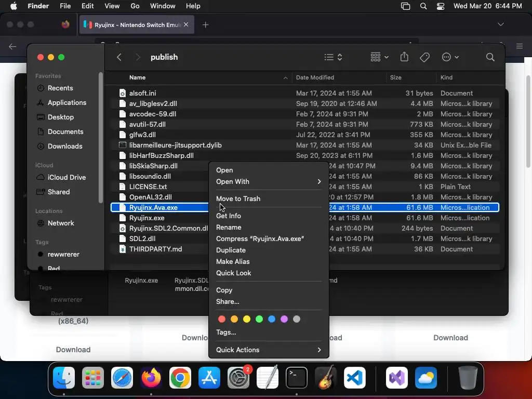This screenshot has width=532, height=399.
Task: Apply the blue tag color
Action: pos(272,319)
